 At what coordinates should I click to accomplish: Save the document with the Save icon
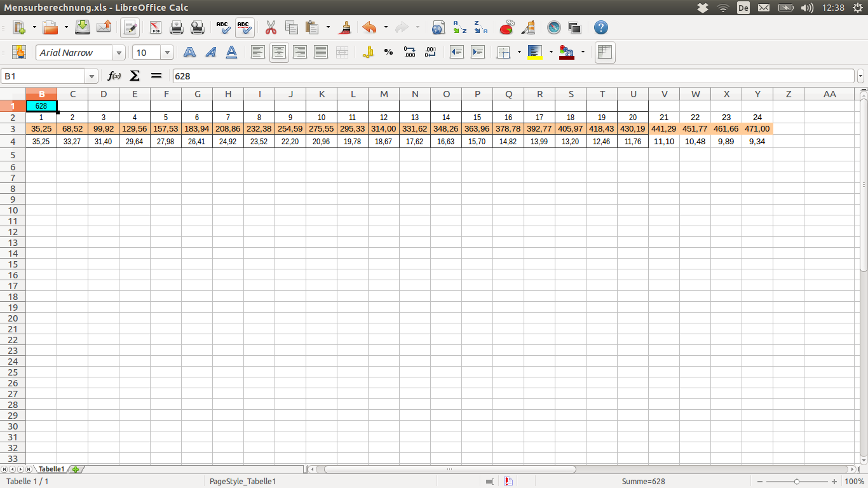[83, 27]
